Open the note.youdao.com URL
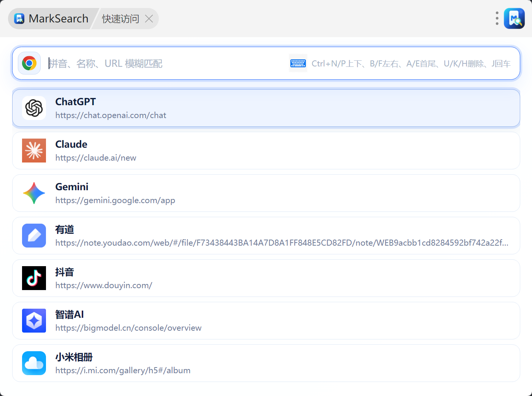The height and width of the screenshot is (396, 532). coord(282,243)
